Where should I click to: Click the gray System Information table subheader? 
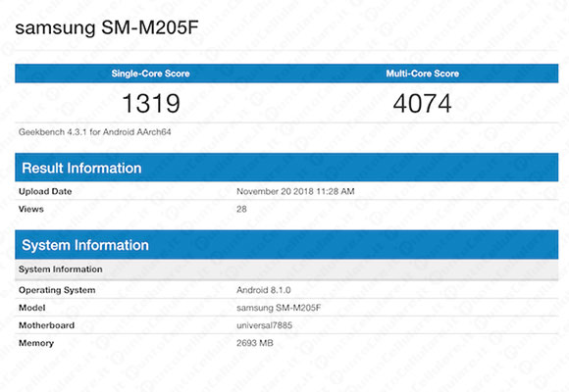pos(286,269)
